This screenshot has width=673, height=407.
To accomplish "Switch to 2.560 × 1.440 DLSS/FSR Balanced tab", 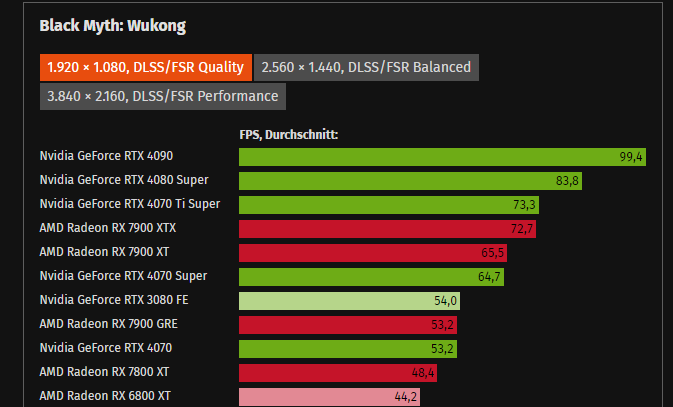I will click(x=366, y=67).
